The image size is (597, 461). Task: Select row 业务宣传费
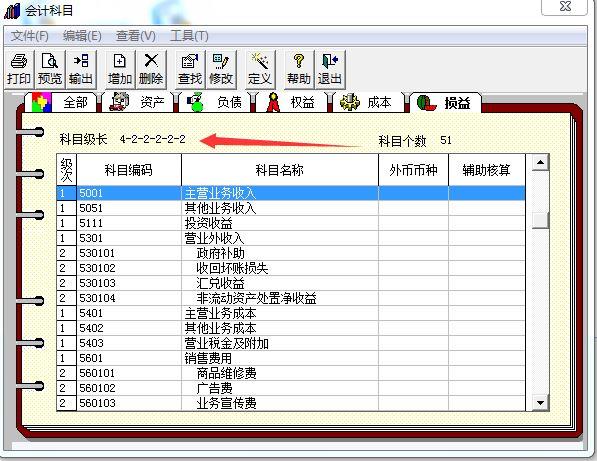coord(291,403)
